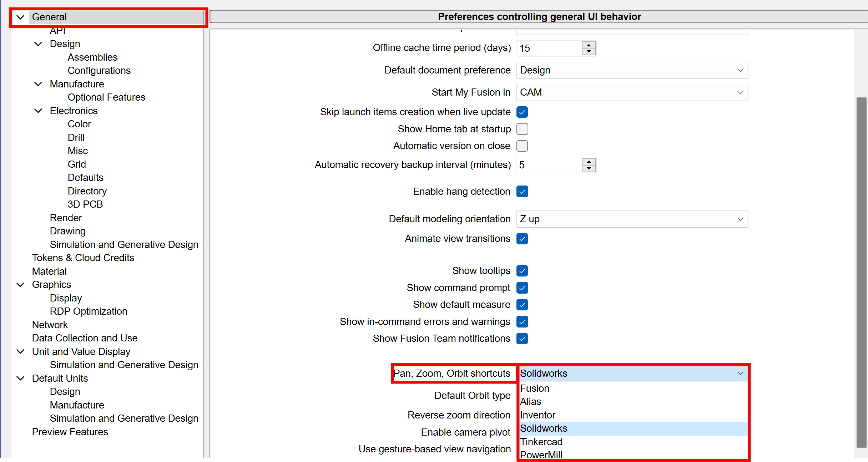Choose Inventor from shortcuts list
868x462 pixels.
(538, 415)
